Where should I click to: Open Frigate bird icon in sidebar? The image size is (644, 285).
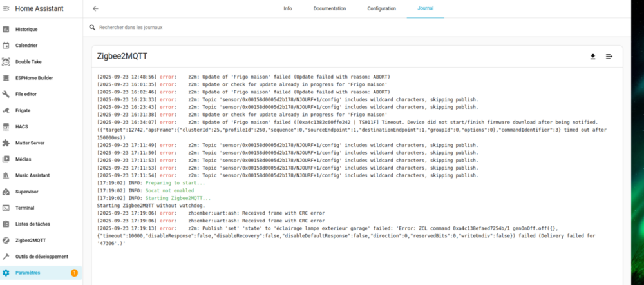pos(6,110)
